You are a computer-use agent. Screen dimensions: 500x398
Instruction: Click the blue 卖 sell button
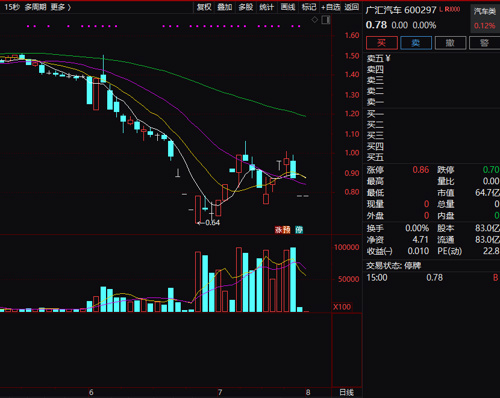click(416, 43)
